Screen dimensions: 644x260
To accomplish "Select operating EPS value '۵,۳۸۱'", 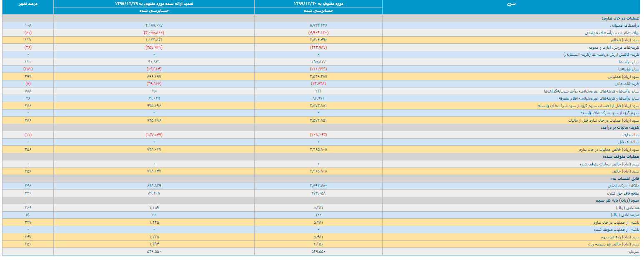I will (318, 208).
